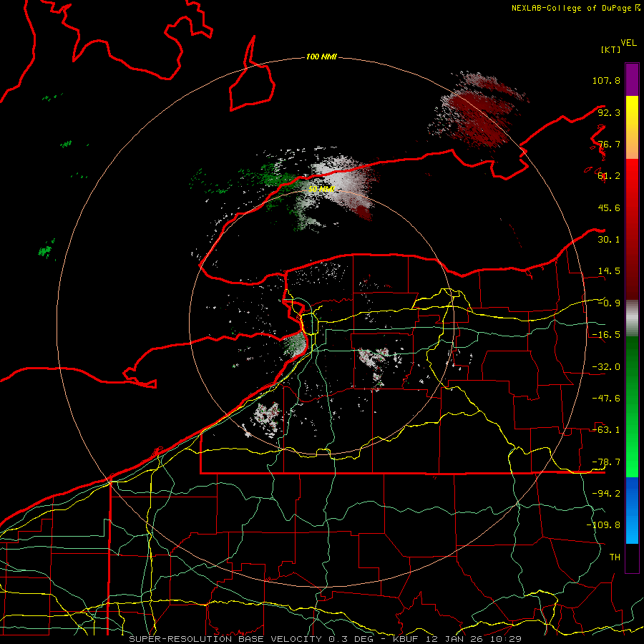Viewport: 644px width, 644px height.
Task: Pick the blue segment of velocity color bar
Action: tap(632, 510)
